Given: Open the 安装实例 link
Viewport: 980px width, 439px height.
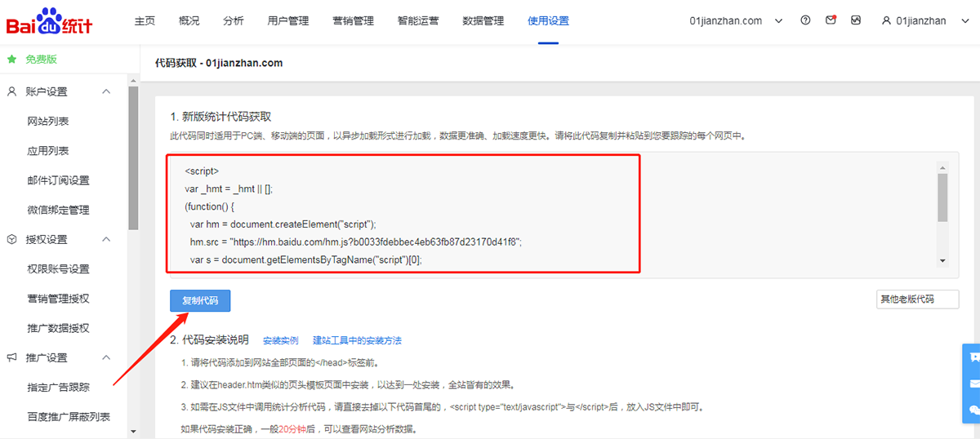Looking at the screenshot, I should coord(280,340).
